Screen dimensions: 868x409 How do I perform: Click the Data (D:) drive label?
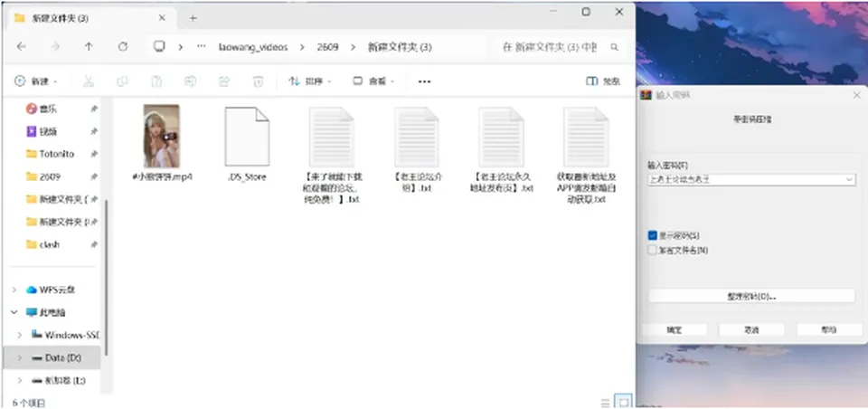pyautogui.click(x=63, y=358)
